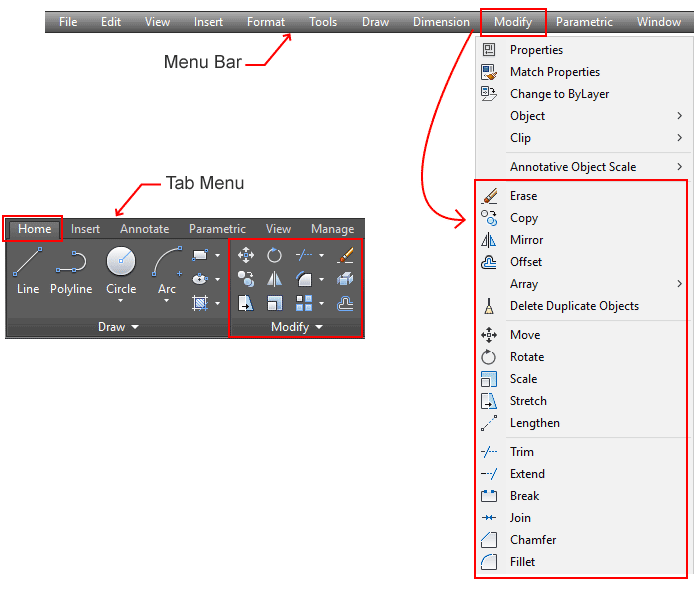
Task: Select Extend in the Modify dropdown menu
Action: tap(583, 474)
